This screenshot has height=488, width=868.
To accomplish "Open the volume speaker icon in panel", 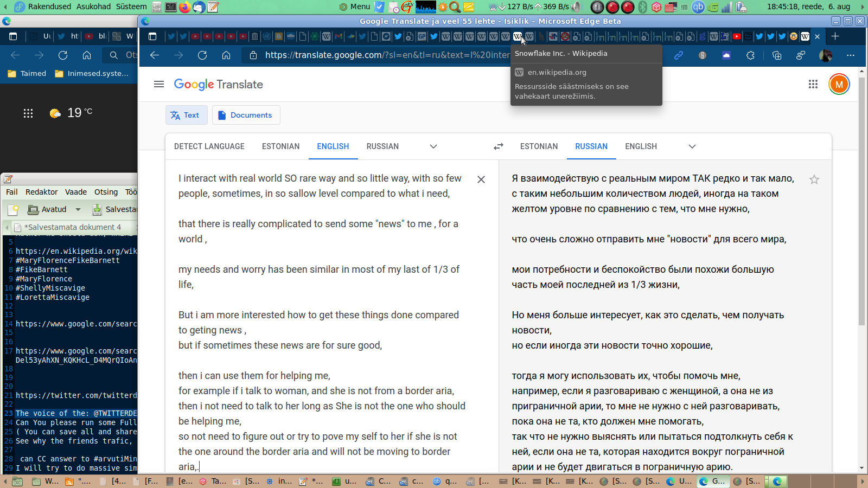I will coord(576,7).
